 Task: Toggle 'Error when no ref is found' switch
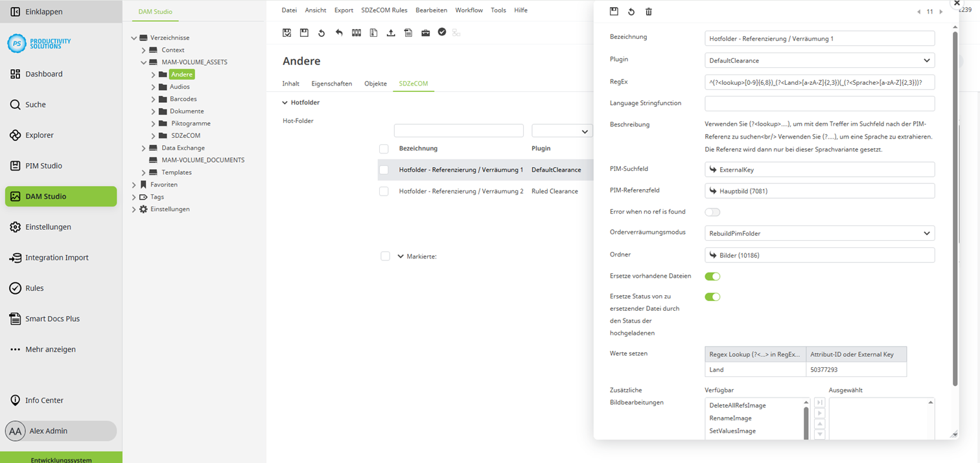(712, 212)
